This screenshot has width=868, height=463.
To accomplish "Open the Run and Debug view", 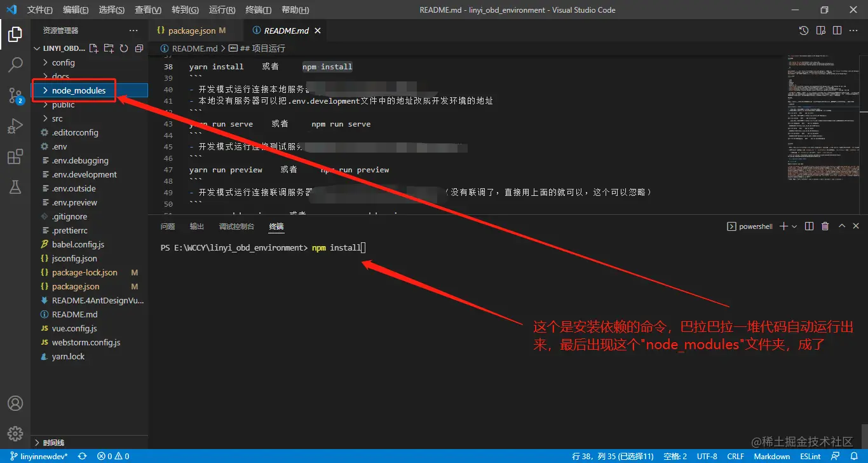I will (15, 126).
